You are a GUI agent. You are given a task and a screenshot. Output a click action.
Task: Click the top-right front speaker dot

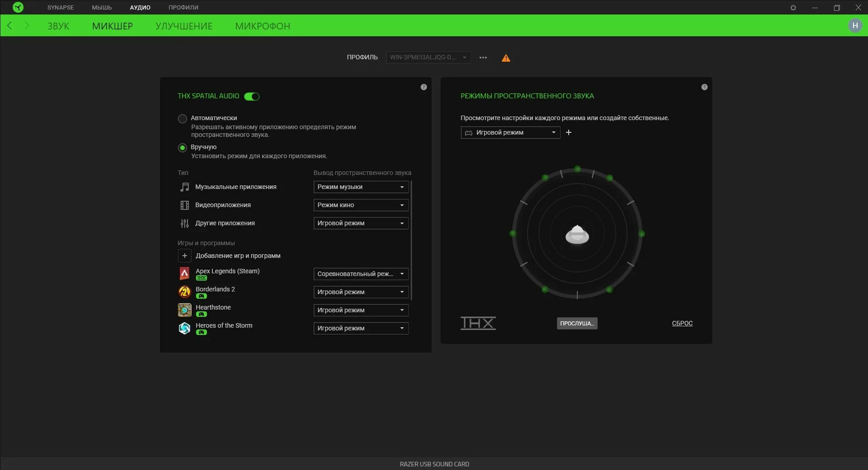pos(609,178)
